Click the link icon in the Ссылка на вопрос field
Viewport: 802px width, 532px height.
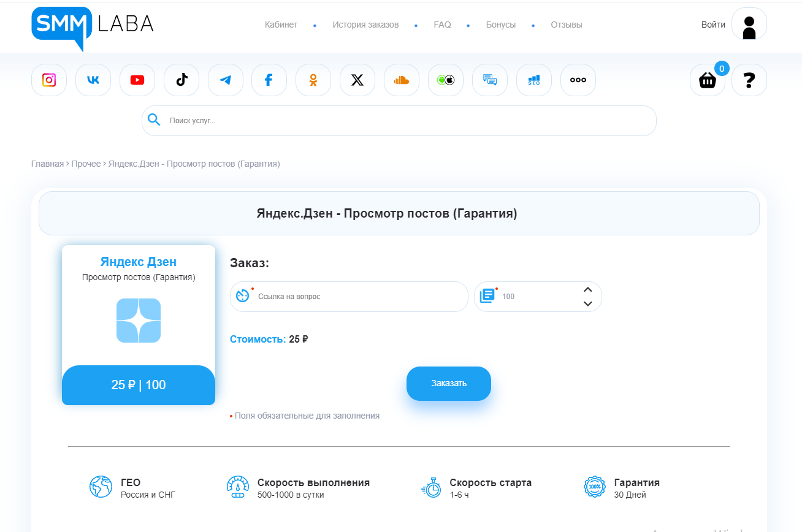(x=243, y=295)
